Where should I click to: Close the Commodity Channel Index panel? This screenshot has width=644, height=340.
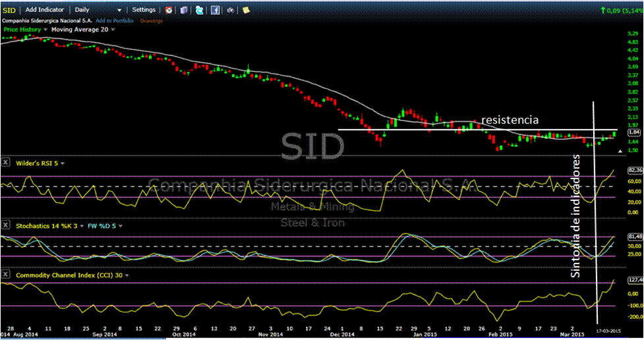(5, 274)
